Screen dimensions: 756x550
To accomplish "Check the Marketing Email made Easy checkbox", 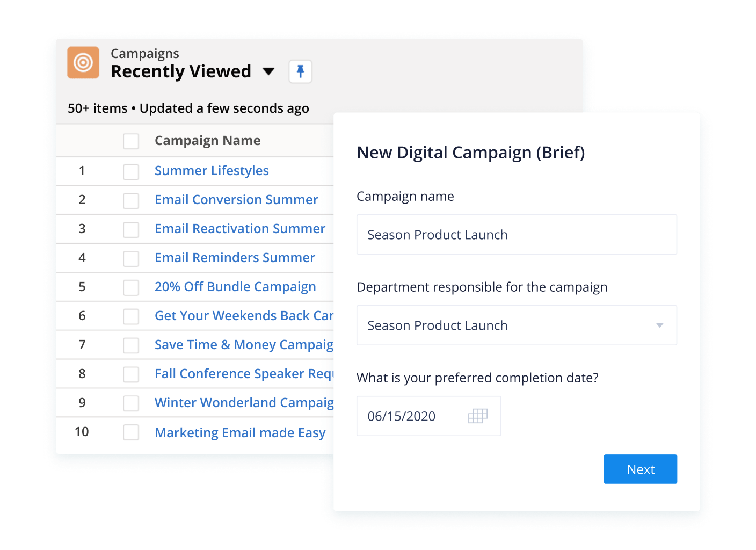I will [131, 433].
